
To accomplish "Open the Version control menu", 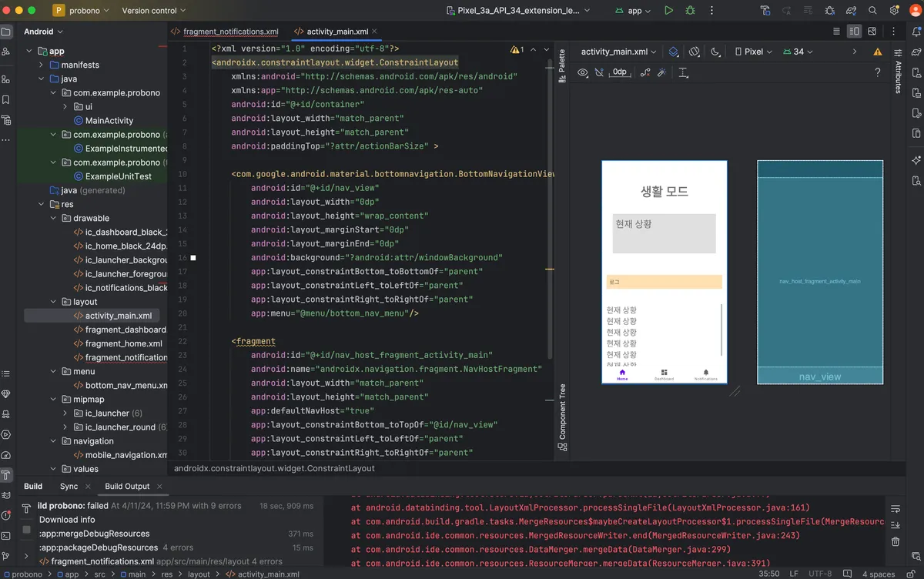I will [x=154, y=11].
